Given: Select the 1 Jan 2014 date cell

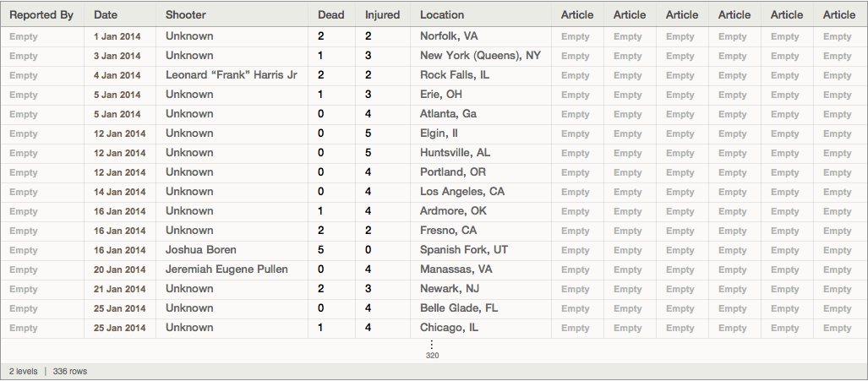Looking at the screenshot, I should coord(117,36).
